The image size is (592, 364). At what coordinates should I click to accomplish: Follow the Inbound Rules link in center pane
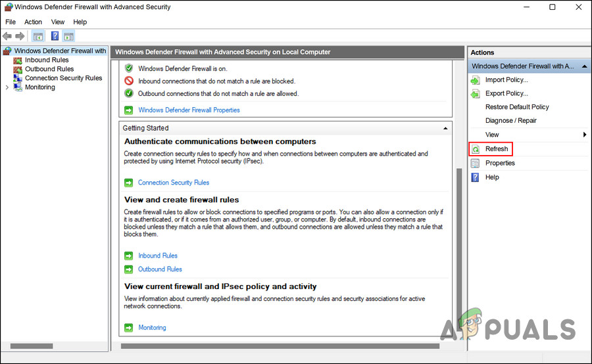click(158, 256)
